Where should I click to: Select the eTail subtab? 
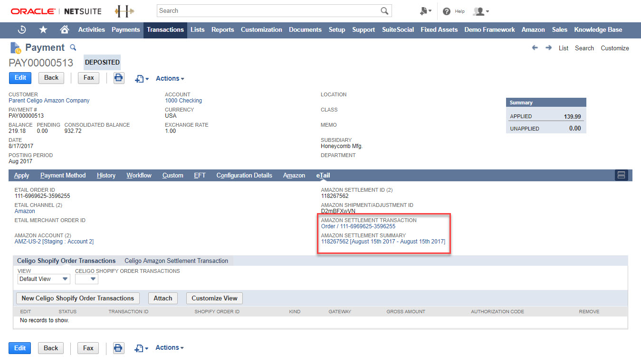tap(323, 176)
